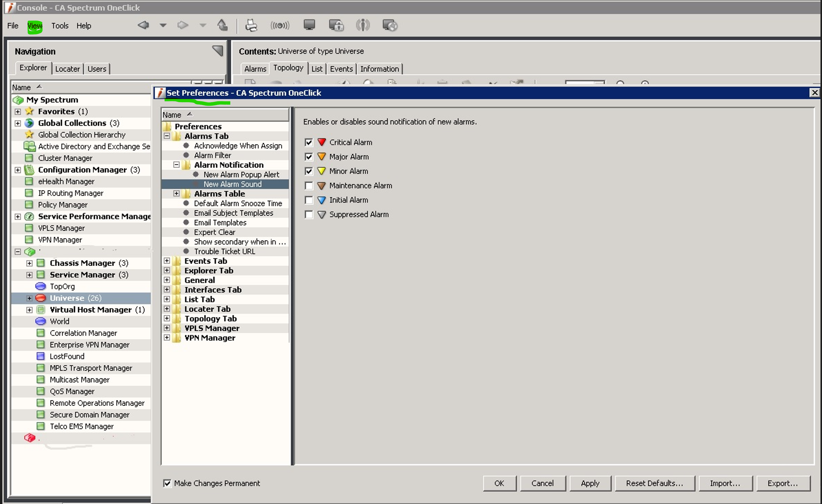The width and height of the screenshot is (822, 504).
Task: Click the Reset Defaults button
Action: (x=654, y=483)
